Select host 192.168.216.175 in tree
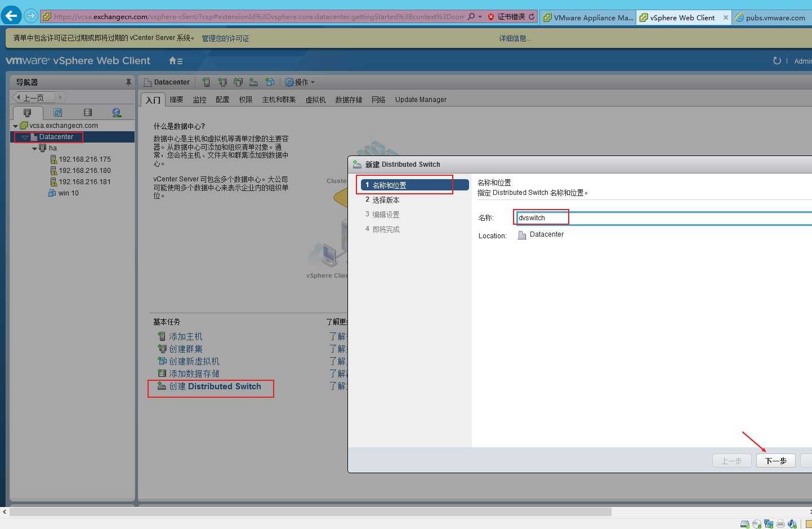Image resolution: width=812 pixels, height=529 pixels. [x=84, y=159]
